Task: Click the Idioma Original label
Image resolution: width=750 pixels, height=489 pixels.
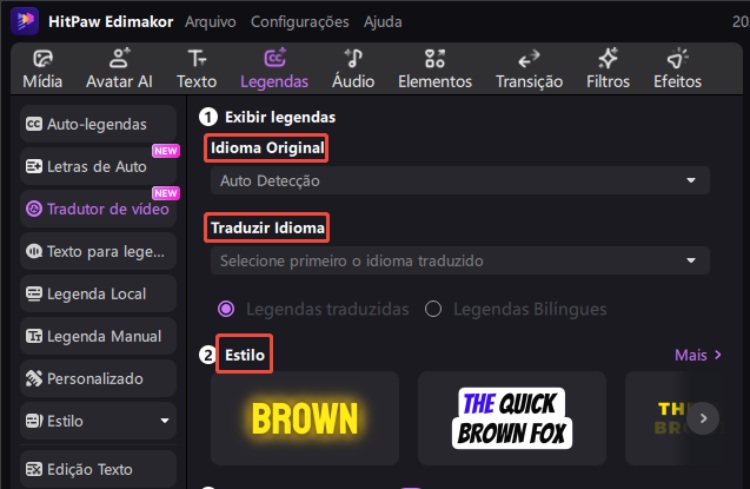Action: 267,148
